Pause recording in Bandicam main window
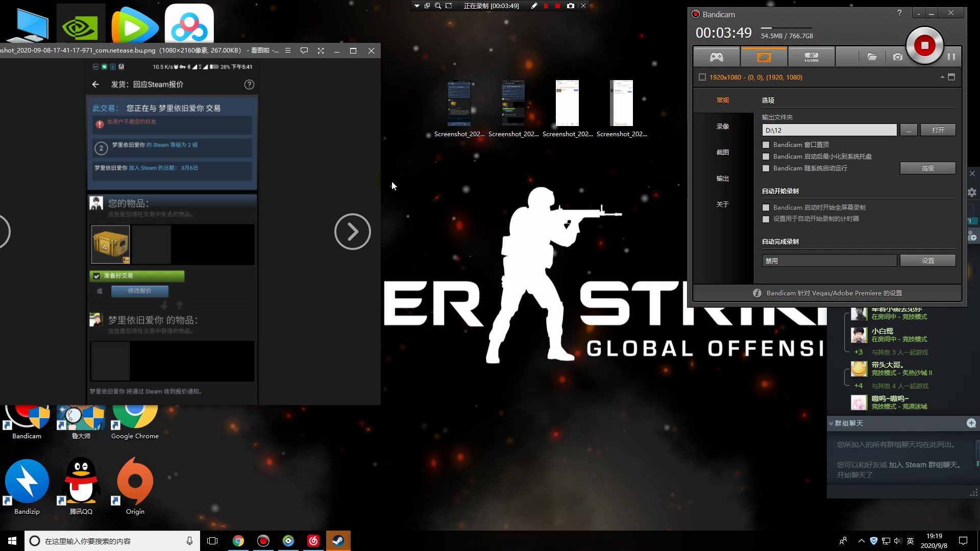Screen dimensions: 980x551 [x=951, y=57]
